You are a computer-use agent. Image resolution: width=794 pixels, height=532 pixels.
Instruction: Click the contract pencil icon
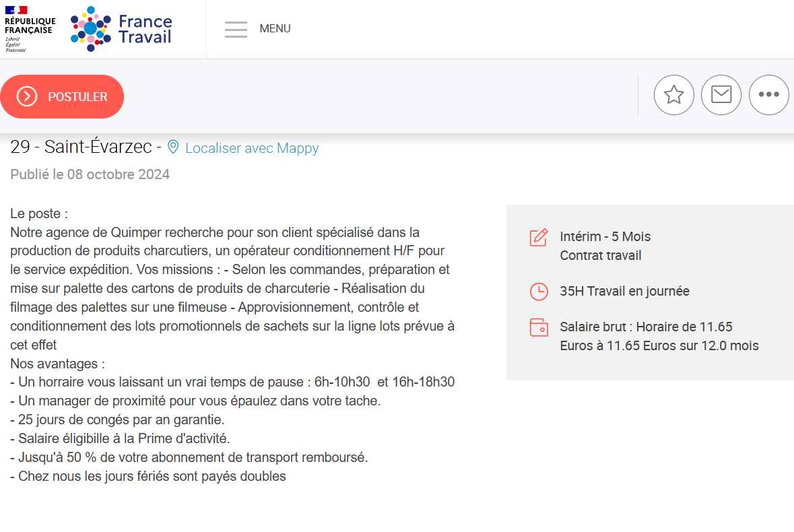click(539, 238)
